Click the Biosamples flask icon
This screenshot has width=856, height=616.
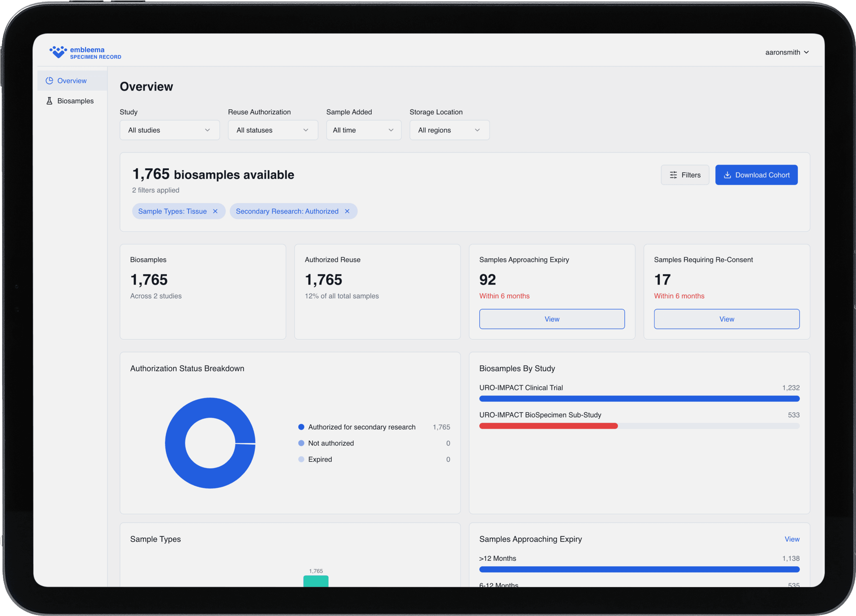point(49,101)
